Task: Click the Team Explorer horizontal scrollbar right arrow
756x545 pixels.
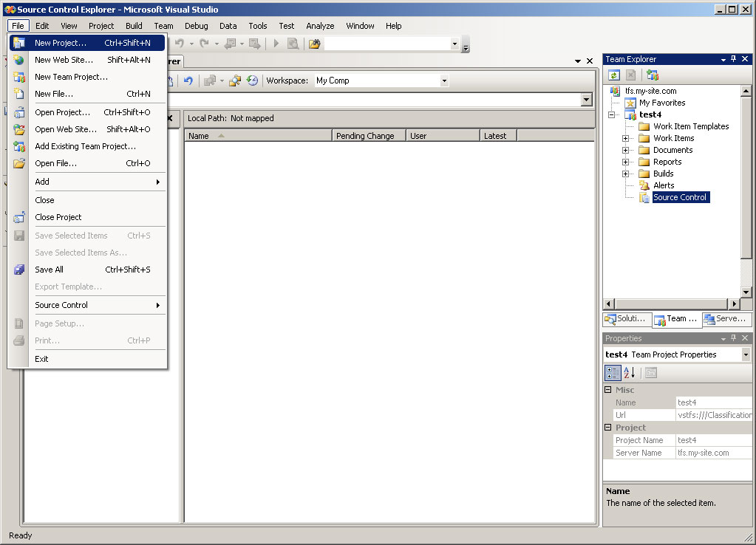Action: (734, 304)
